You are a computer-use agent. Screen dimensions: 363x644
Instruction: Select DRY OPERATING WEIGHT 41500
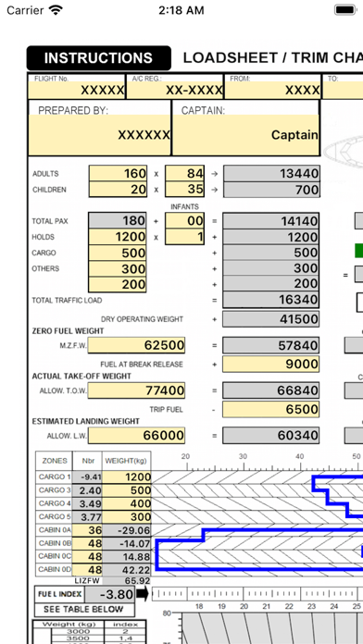[271, 319]
